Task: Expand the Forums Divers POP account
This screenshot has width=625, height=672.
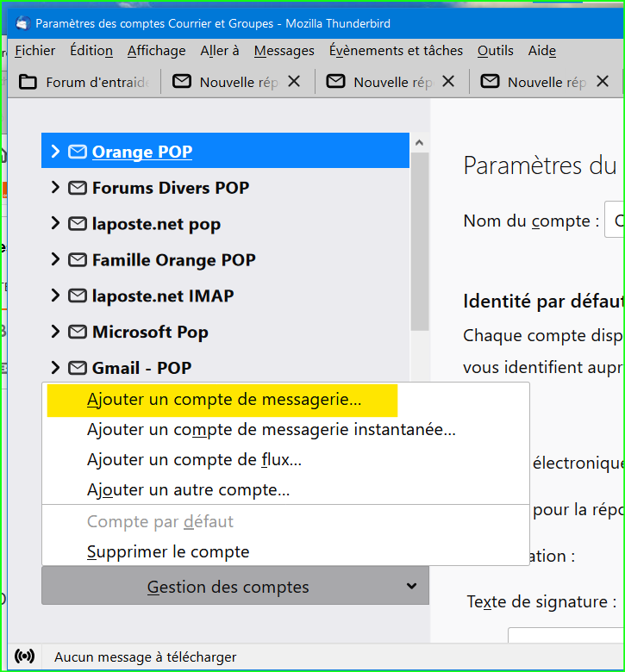Action: [55, 187]
